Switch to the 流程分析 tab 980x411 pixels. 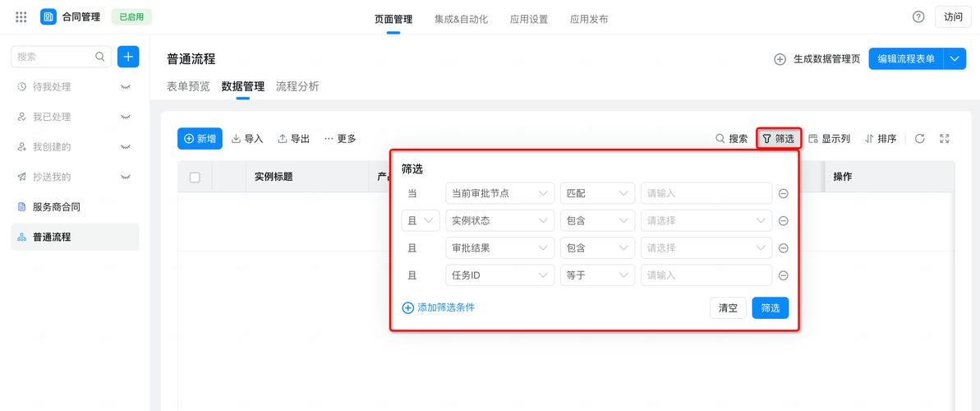(x=297, y=86)
